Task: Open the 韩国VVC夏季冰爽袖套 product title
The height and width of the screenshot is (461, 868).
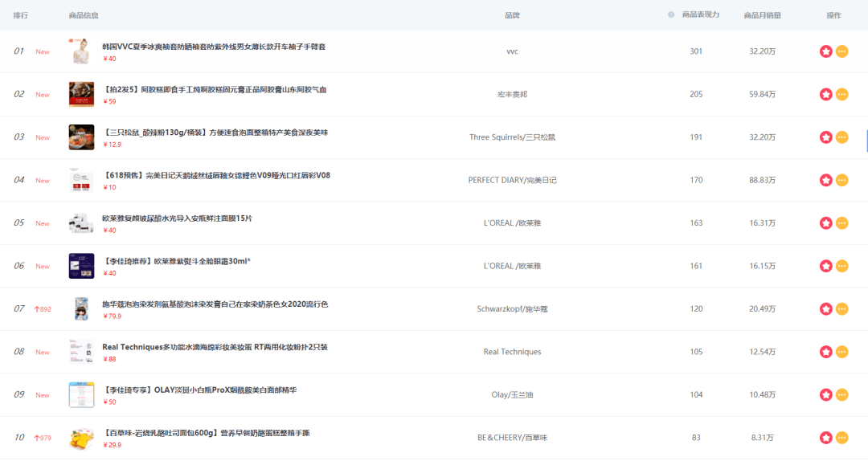Action: [x=214, y=47]
